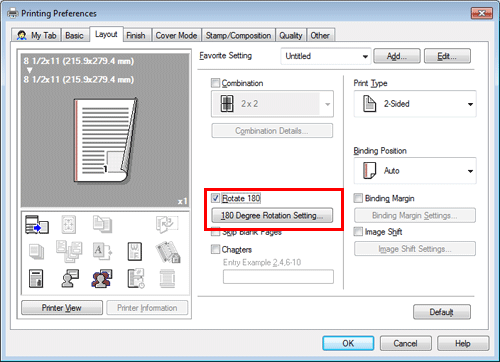Click the Combination Details... button
Image resolution: width=500 pixels, height=362 pixels.
[272, 130]
